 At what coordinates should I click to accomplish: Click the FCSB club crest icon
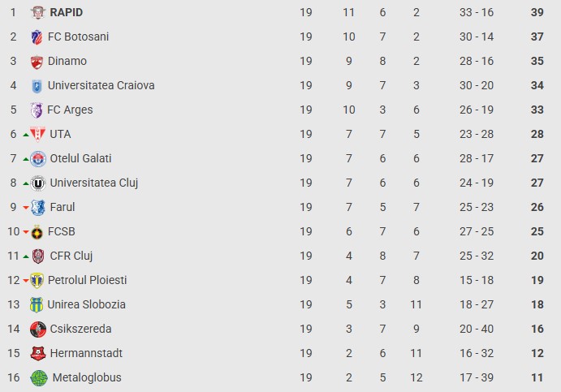pos(37,232)
